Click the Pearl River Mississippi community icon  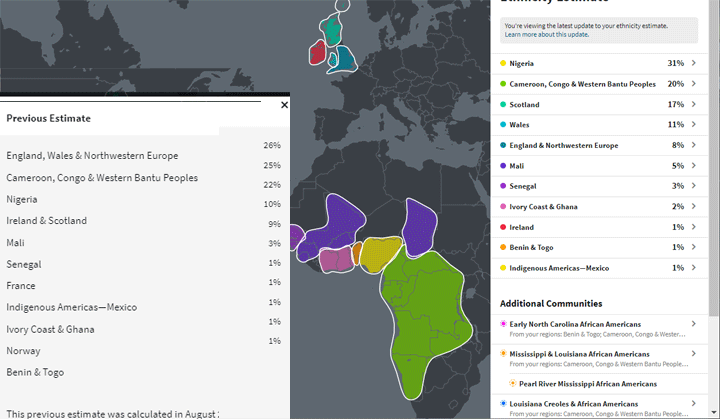click(x=512, y=383)
